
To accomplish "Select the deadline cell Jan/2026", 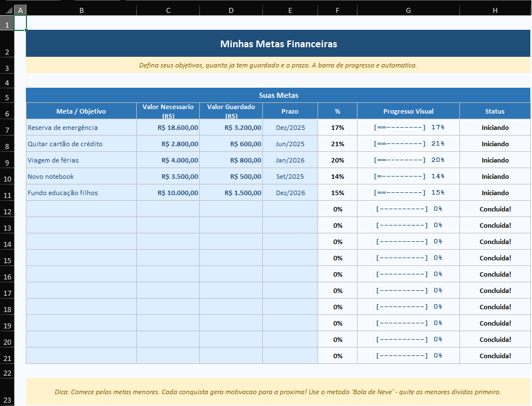I will click(290, 160).
